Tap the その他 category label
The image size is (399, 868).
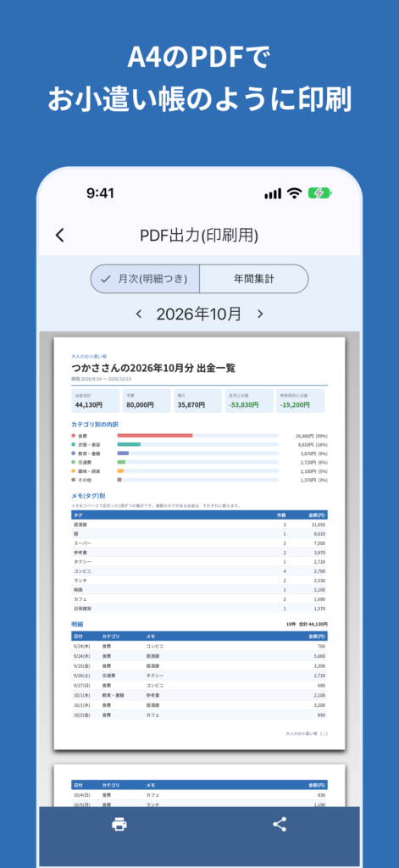click(84, 480)
